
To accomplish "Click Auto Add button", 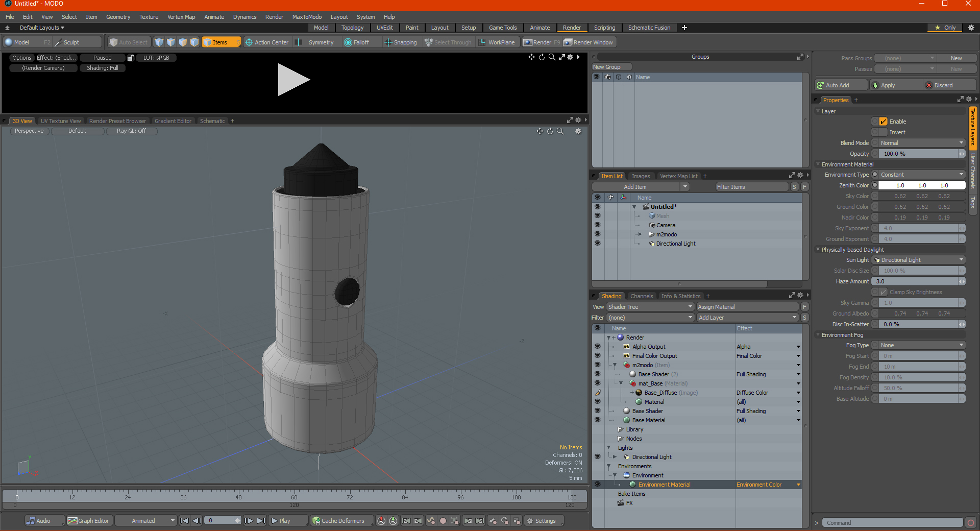I will (x=841, y=85).
